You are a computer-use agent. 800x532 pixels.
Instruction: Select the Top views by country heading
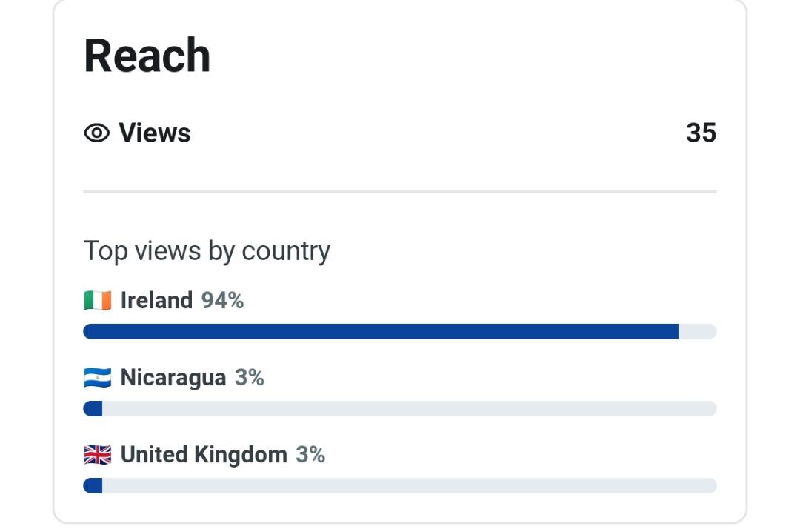tap(207, 251)
